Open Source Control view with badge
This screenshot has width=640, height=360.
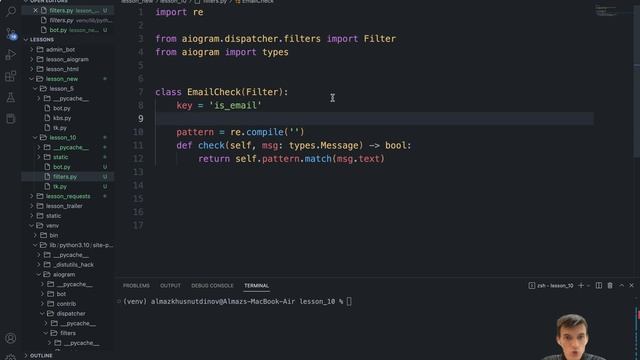click(11, 33)
